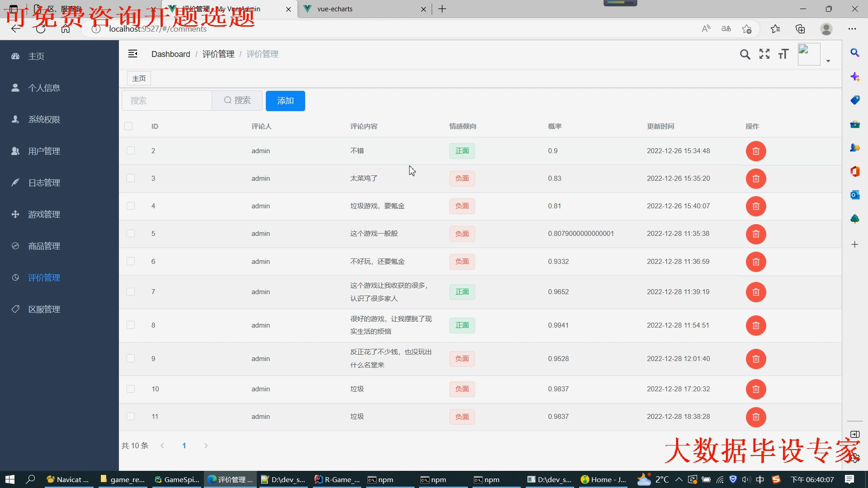Click the blue 添加 button
Image resolution: width=868 pixels, height=488 pixels.
(x=285, y=100)
